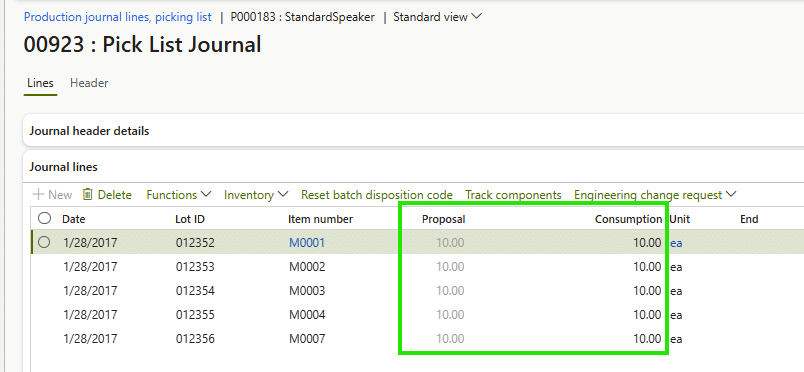Click the Proposal value in the M0003 row
Screen dimensions: 804x372
tap(450, 291)
